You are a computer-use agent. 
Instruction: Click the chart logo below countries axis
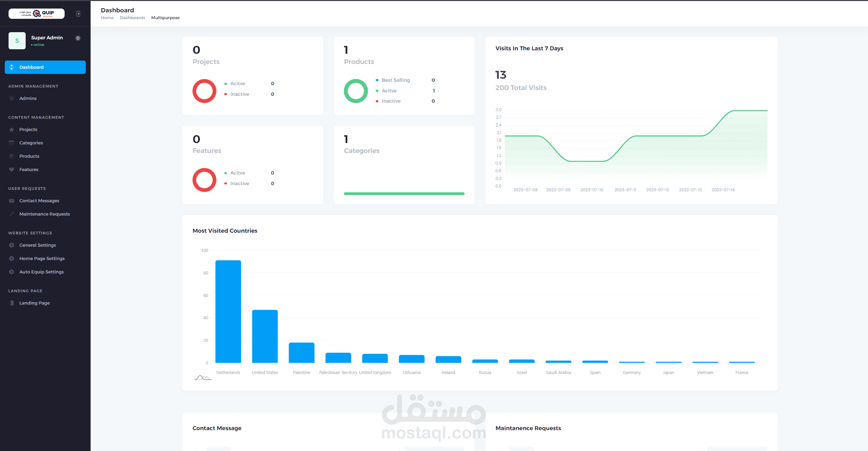203,378
